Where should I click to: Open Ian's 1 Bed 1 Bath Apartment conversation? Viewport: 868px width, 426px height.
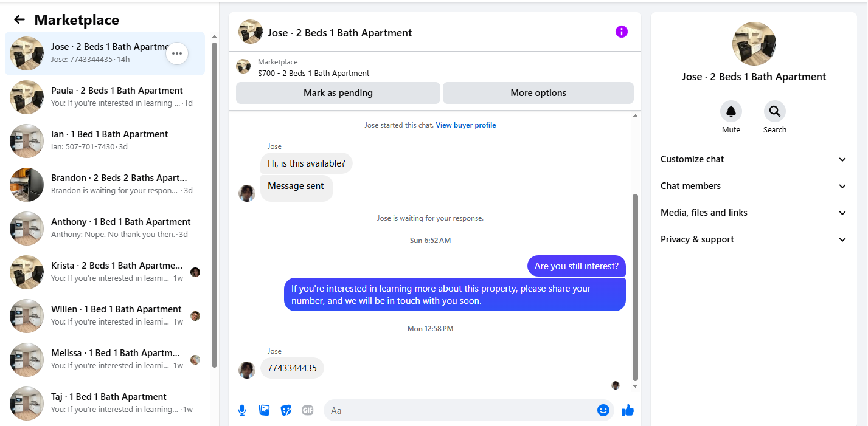[x=105, y=141]
